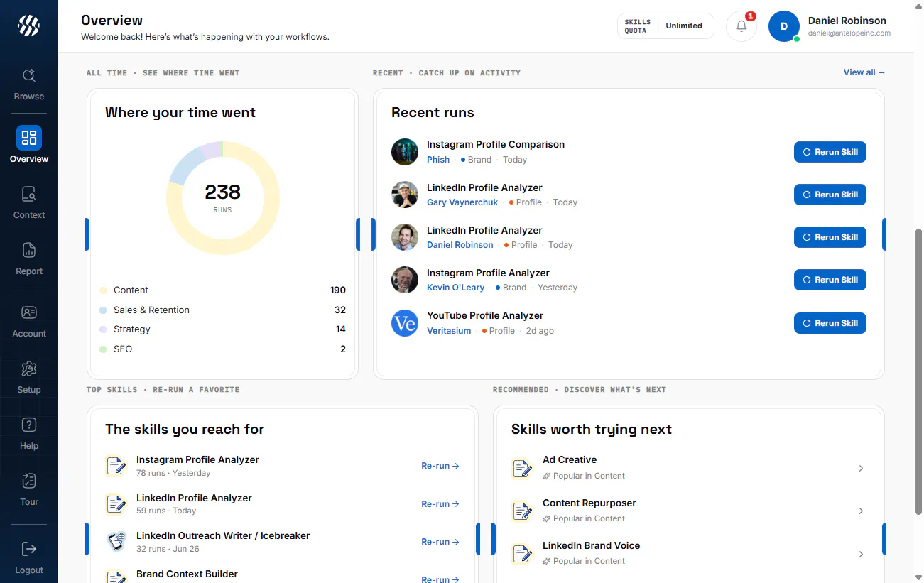Start the Tour from the sidebar
The width and height of the screenshot is (924, 583).
(29, 490)
